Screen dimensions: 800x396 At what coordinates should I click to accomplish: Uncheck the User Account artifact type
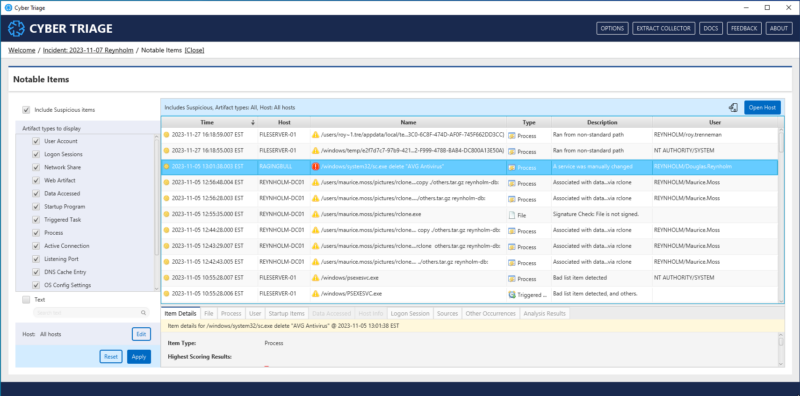36,141
